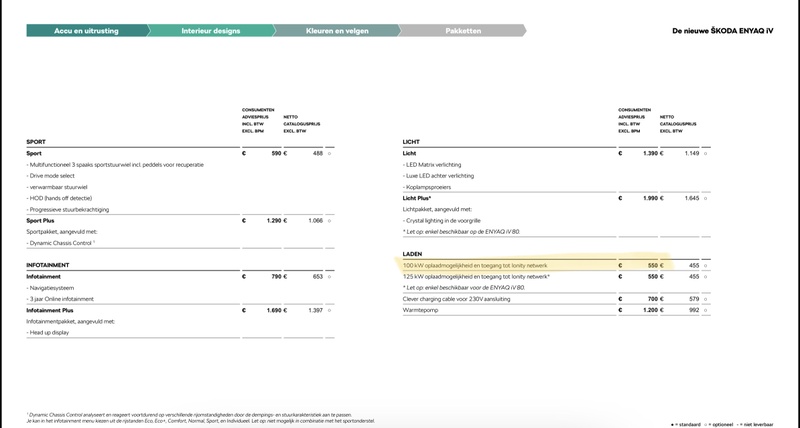Click the Dynamic Chassis Control footnote text
This screenshot has height=428, width=800.
click(200, 418)
